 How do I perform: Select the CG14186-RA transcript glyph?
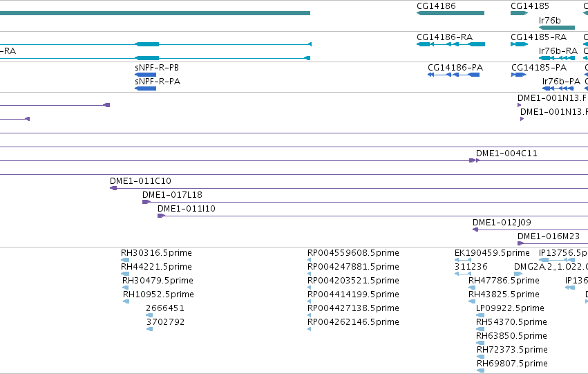coord(451,44)
